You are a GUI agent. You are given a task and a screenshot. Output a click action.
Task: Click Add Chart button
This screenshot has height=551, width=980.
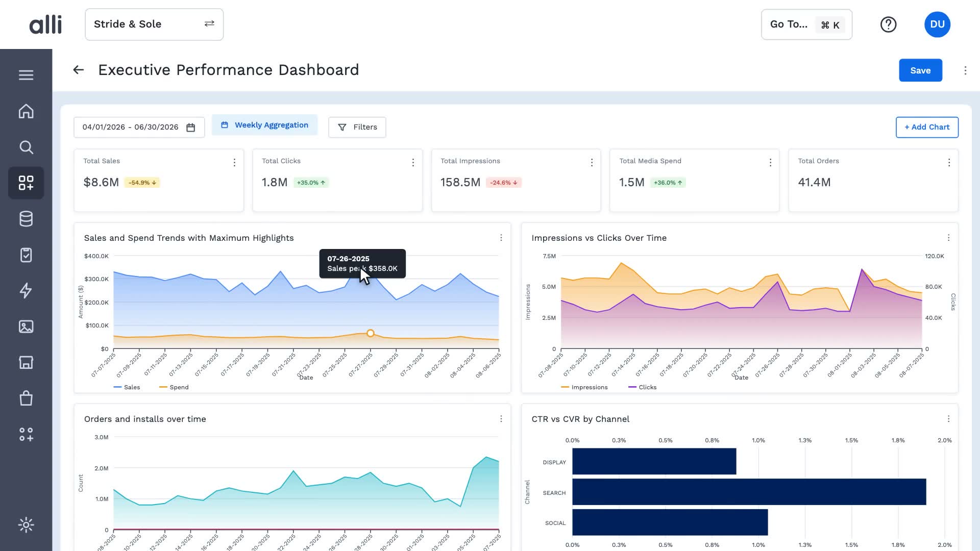tap(927, 127)
